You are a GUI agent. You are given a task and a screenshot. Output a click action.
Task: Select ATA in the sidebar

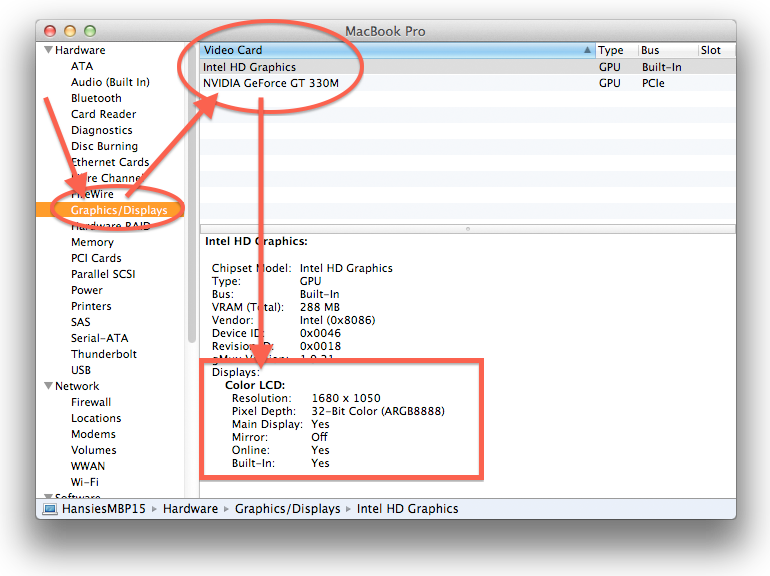point(82,66)
